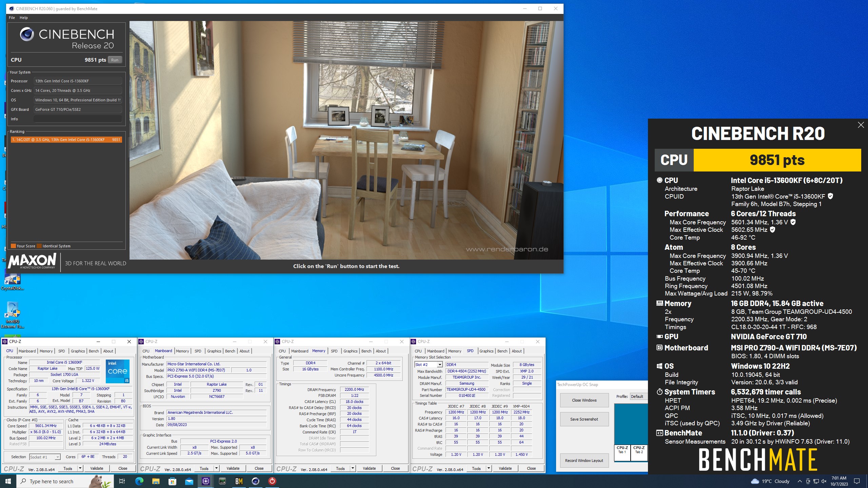Screen dimensions: 868x488
Task: Click the Part Number TEAMGROUP-UD4-4500 field
Action: [x=467, y=389]
